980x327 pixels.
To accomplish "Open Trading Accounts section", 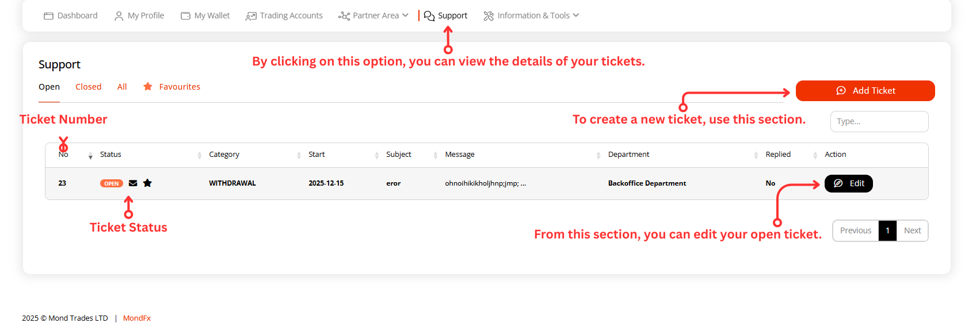I will [284, 16].
